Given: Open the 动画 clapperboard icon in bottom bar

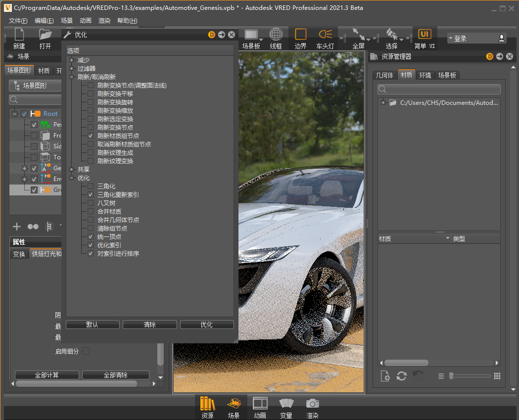Looking at the screenshot, I should 260,404.
